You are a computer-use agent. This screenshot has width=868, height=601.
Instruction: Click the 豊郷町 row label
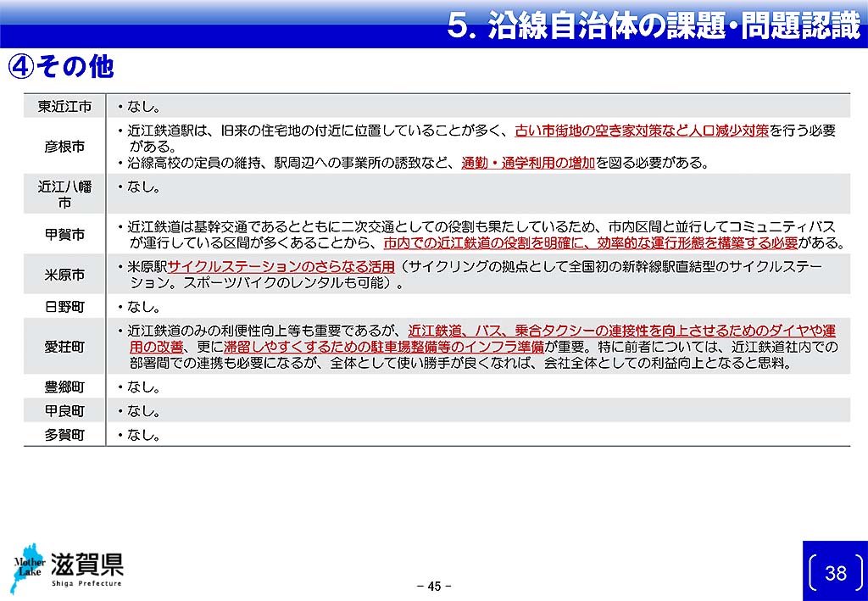(x=64, y=387)
